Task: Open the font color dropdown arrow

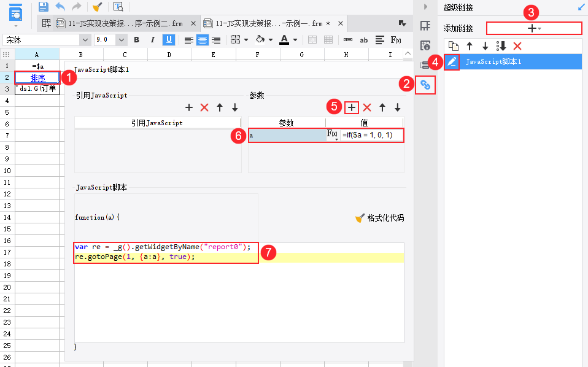Action: point(295,40)
